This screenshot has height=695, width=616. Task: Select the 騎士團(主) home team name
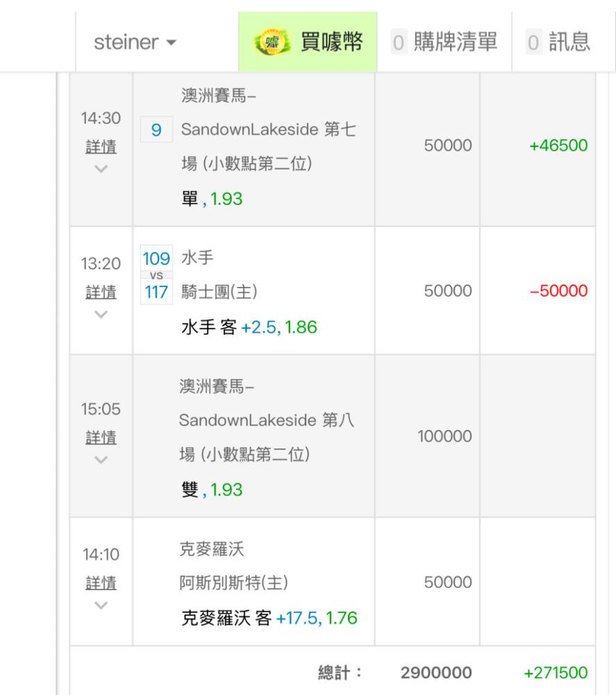coord(219,293)
